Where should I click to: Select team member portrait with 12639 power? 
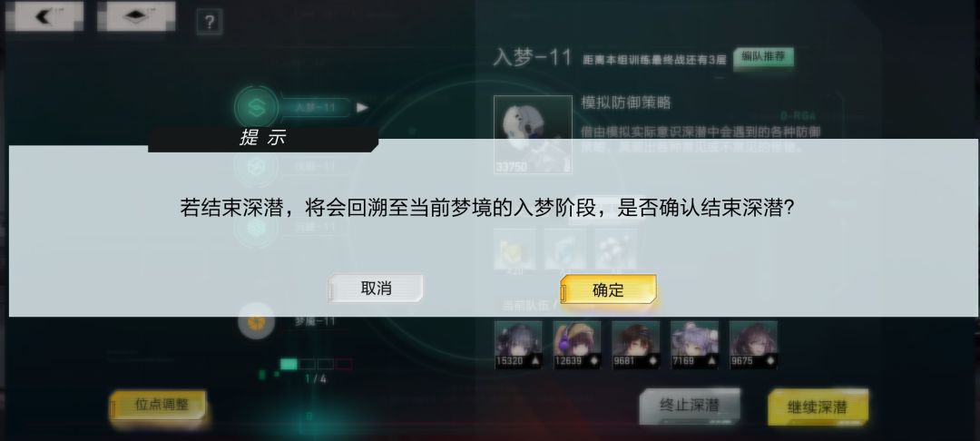pyautogui.click(x=577, y=344)
